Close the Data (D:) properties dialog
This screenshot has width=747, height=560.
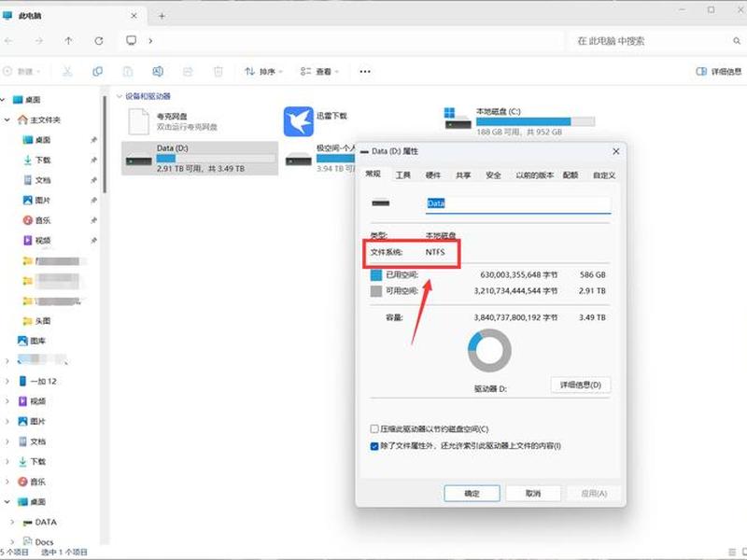click(616, 151)
